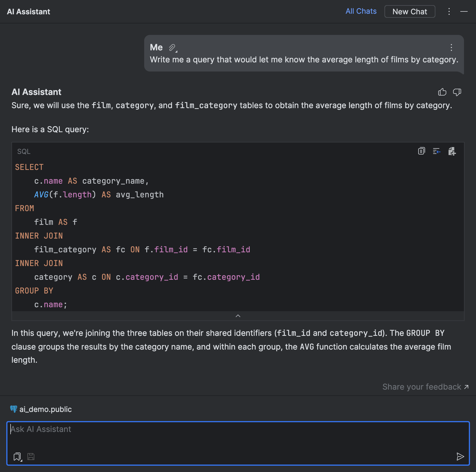Screen dimensions: 476x472
Task: Collapse the SQL code block
Action: coord(238,316)
